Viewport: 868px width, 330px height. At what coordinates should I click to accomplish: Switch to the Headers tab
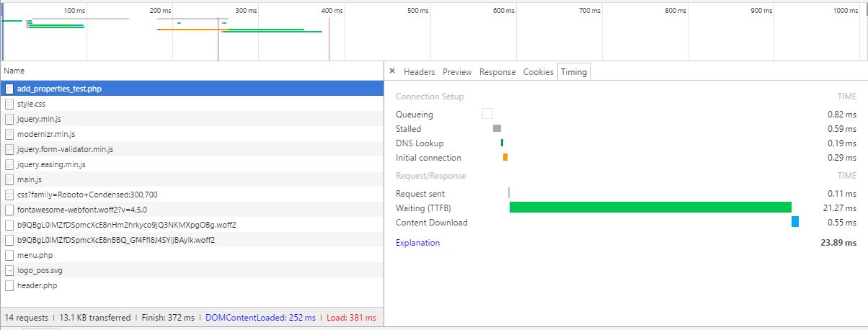(419, 72)
